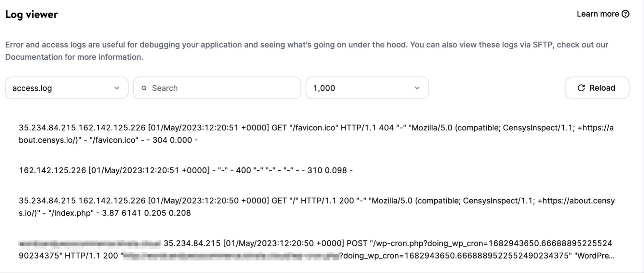Viewport: 644px width, 273px height.
Task: Select the 400 status log entry
Action: click(186, 170)
